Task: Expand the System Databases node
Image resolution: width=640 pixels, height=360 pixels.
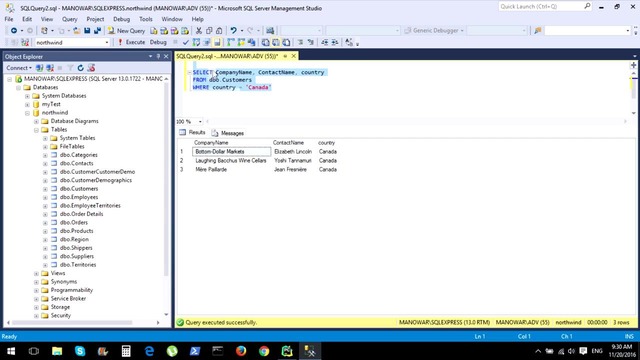Action: (x=27, y=96)
